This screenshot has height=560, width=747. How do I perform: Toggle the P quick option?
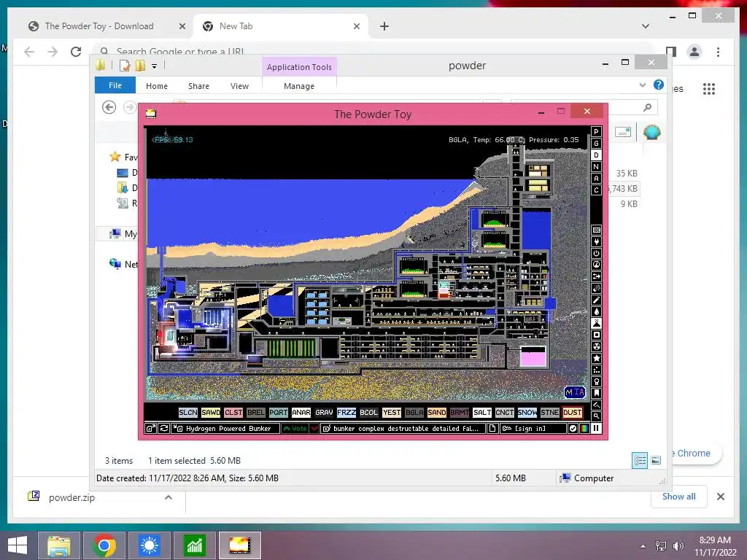[x=596, y=131]
